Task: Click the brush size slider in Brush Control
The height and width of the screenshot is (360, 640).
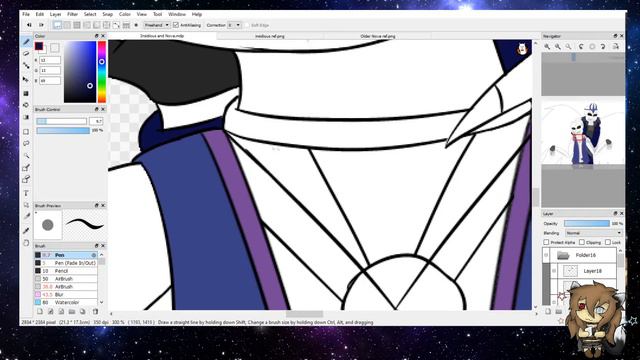Action: pyautogui.click(x=62, y=121)
